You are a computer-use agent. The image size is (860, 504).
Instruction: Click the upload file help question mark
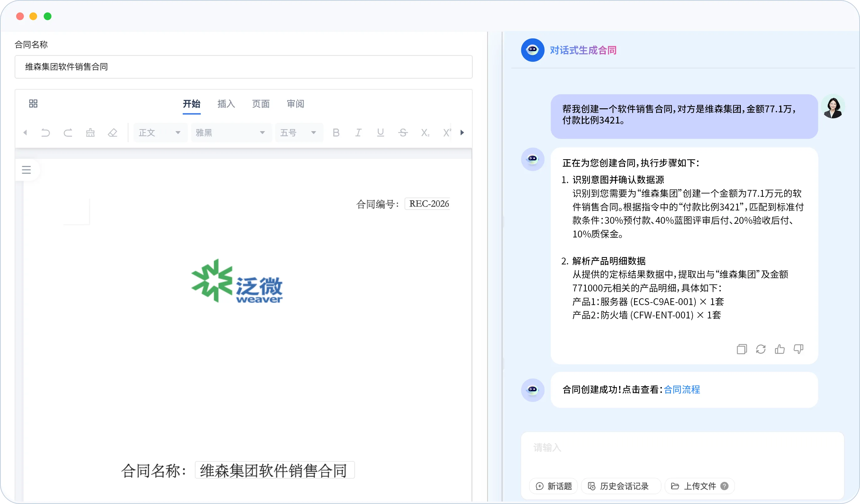pos(724,486)
